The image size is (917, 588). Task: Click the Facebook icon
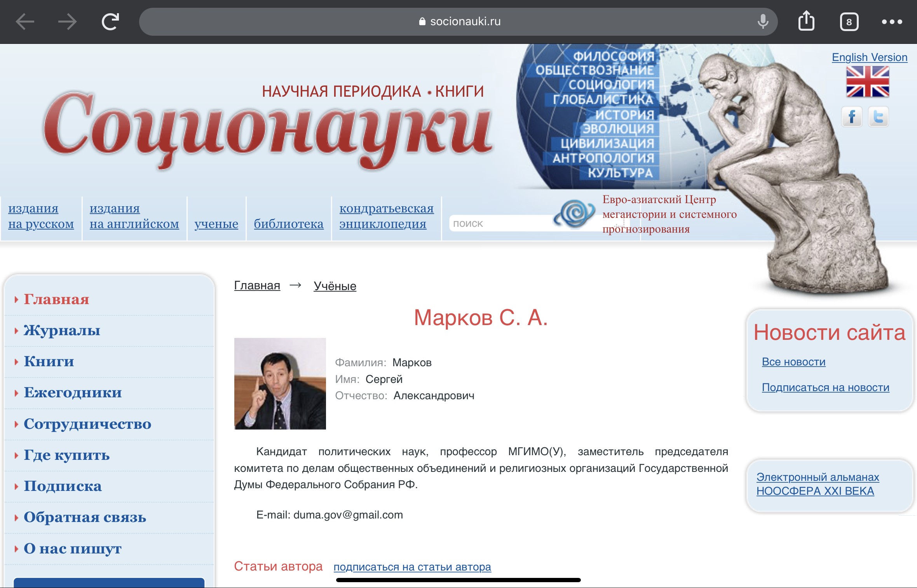coord(852,117)
